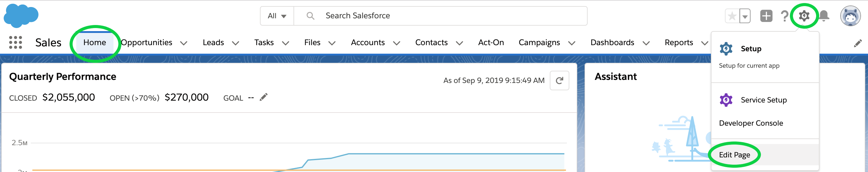Click the blue Setup gear icon
This screenshot has height=172, width=868.
tap(726, 49)
